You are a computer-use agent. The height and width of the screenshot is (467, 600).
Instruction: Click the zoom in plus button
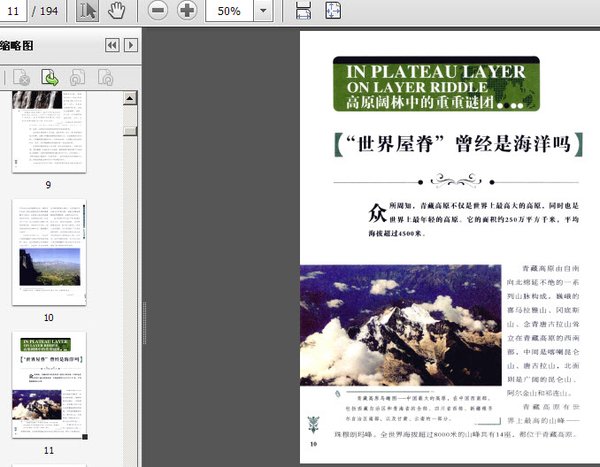click(x=187, y=11)
